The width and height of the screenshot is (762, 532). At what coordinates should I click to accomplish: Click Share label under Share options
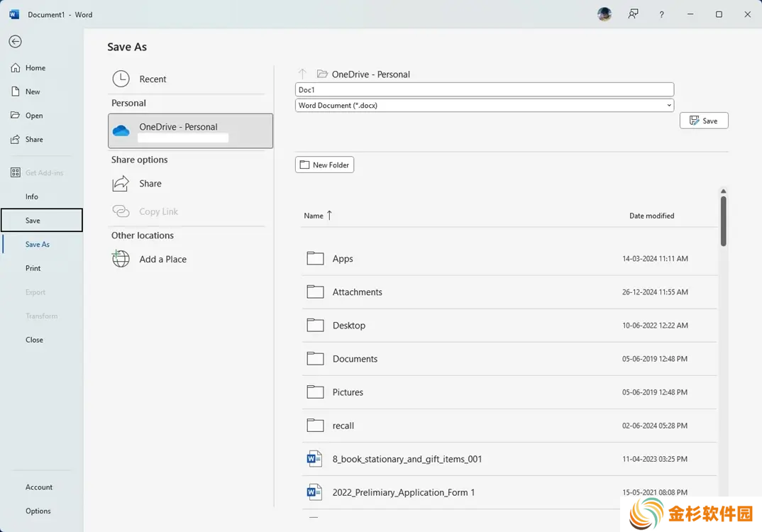point(150,183)
